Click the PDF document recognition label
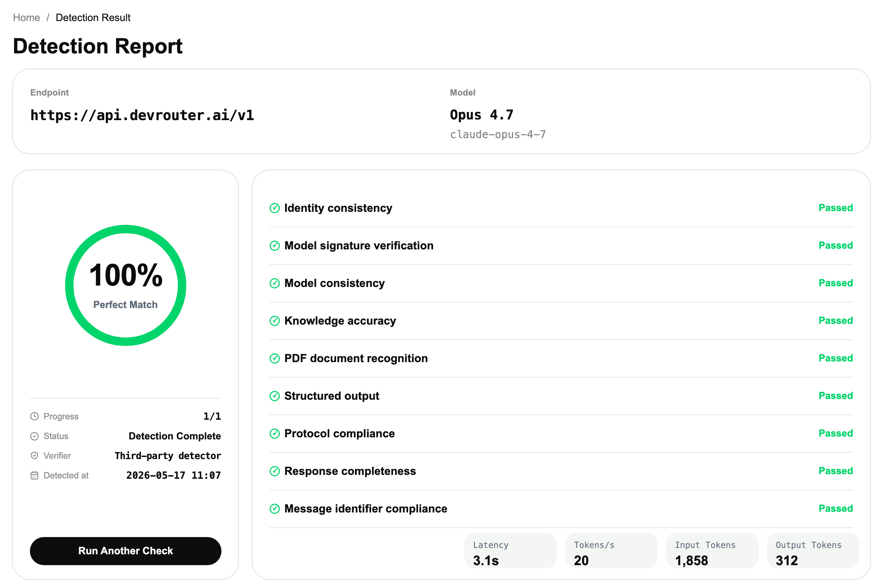This screenshot has height=588, width=883. [356, 358]
